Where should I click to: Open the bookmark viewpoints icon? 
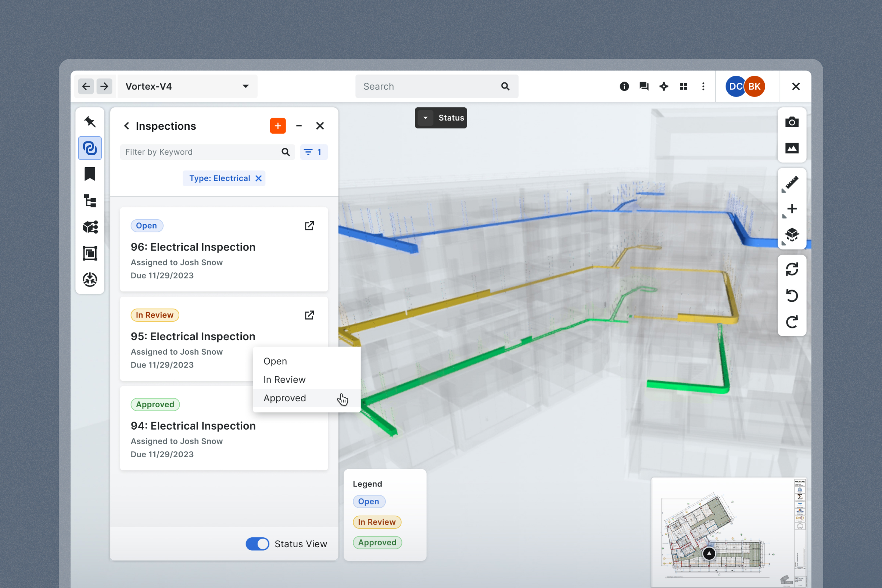90,174
